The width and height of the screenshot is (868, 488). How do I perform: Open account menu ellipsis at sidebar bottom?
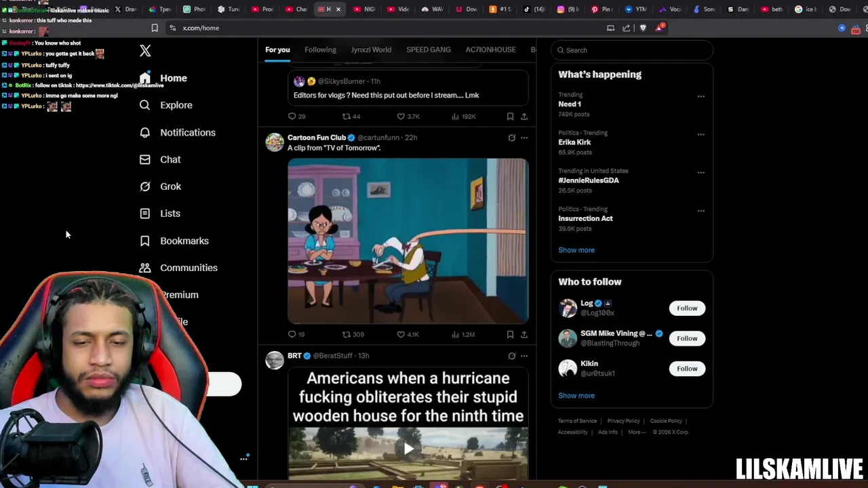pyautogui.click(x=243, y=459)
